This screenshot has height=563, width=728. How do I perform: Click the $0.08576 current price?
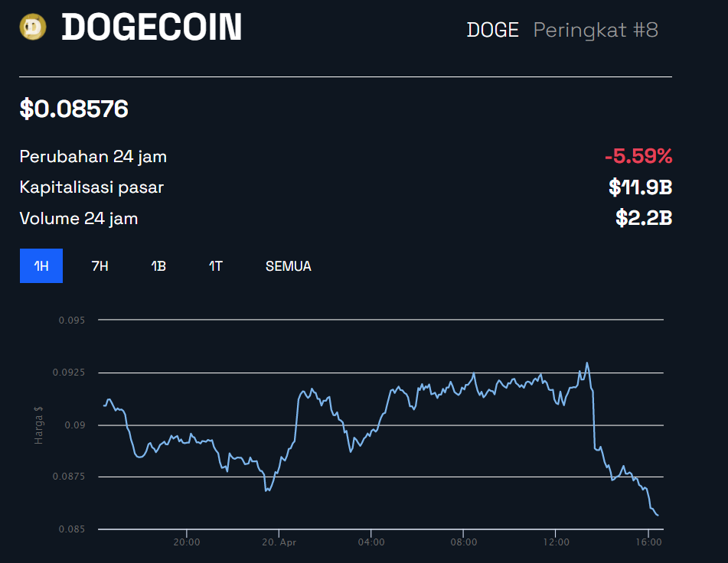click(x=73, y=109)
